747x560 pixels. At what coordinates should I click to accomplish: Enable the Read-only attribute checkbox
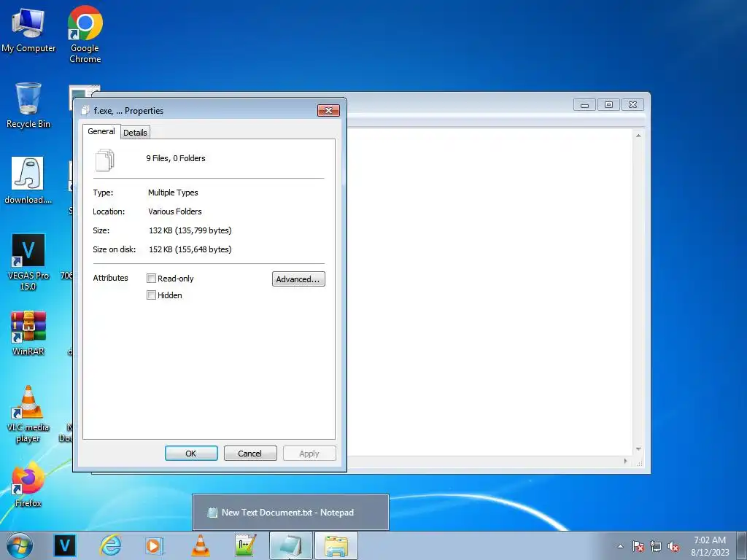coord(152,278)
